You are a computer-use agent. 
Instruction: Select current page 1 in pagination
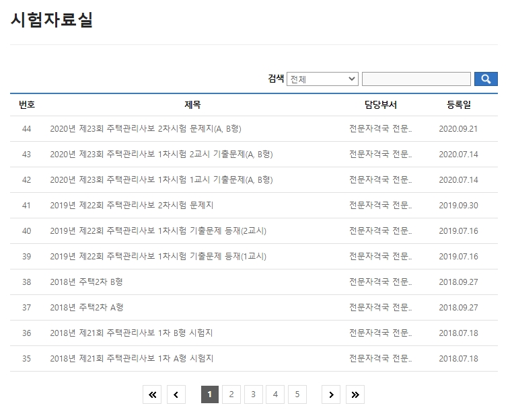210,394
